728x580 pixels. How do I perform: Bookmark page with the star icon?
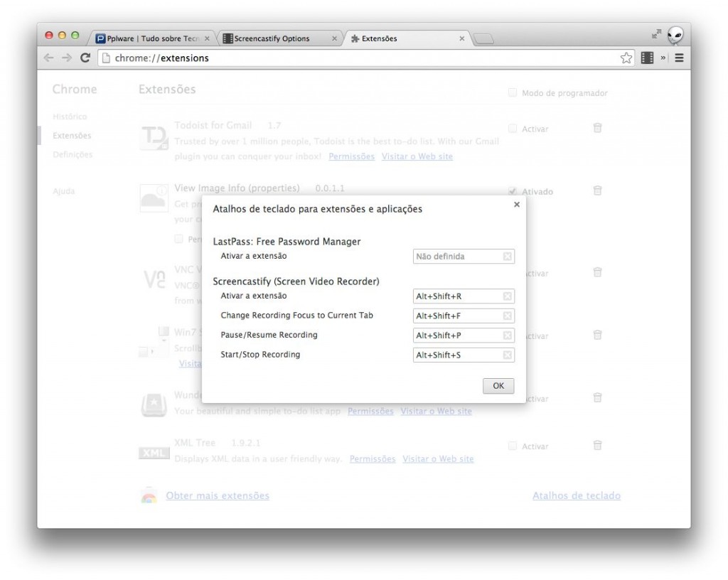tap(626, 58)
